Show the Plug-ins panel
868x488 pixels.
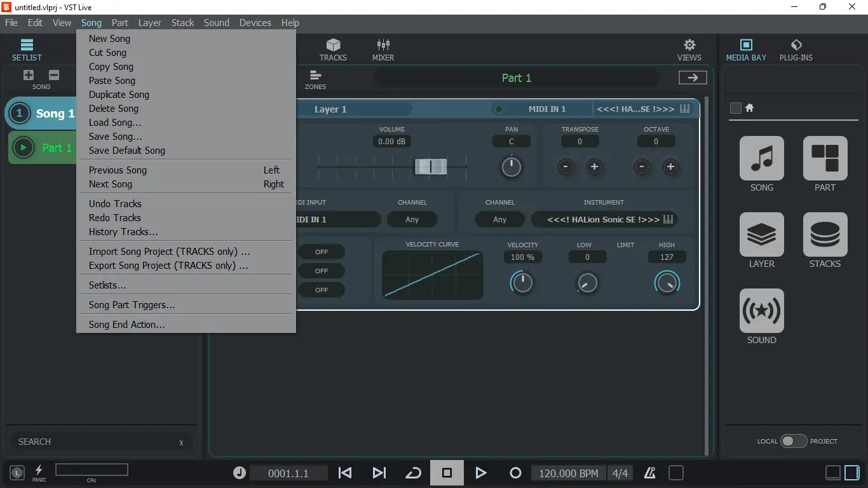coord(796,50)
